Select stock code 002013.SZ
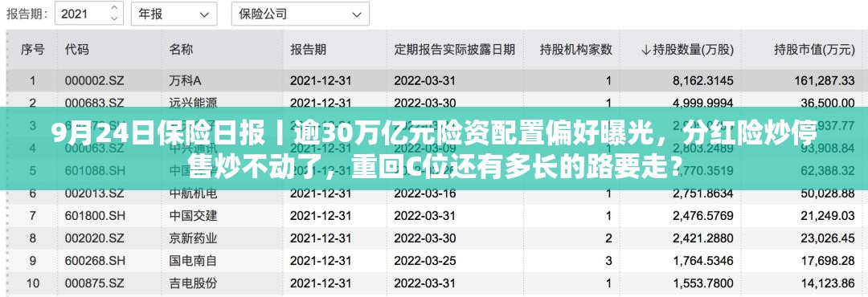 click(95, 193)
